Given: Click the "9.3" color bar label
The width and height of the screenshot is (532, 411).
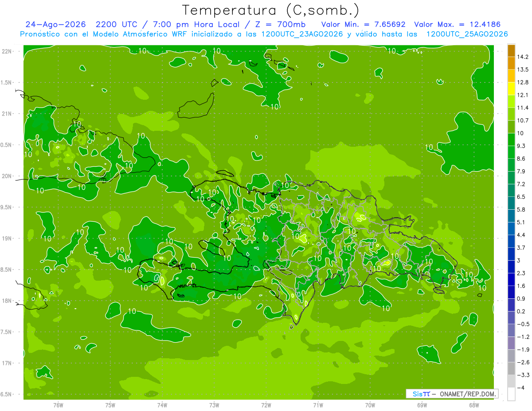Looking at the screenshot, I should coord(521,146).
